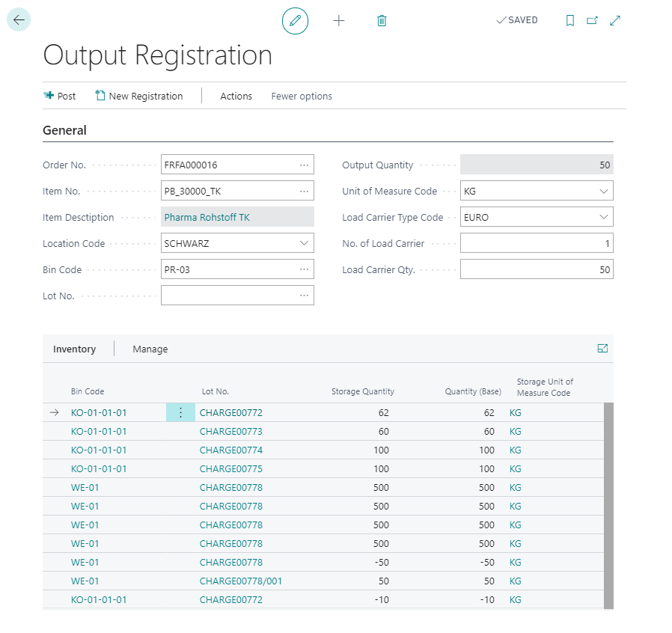Screen dimensions: 672x633
Task: Open lot CHARGE00773 link
Action: point(231,432)
